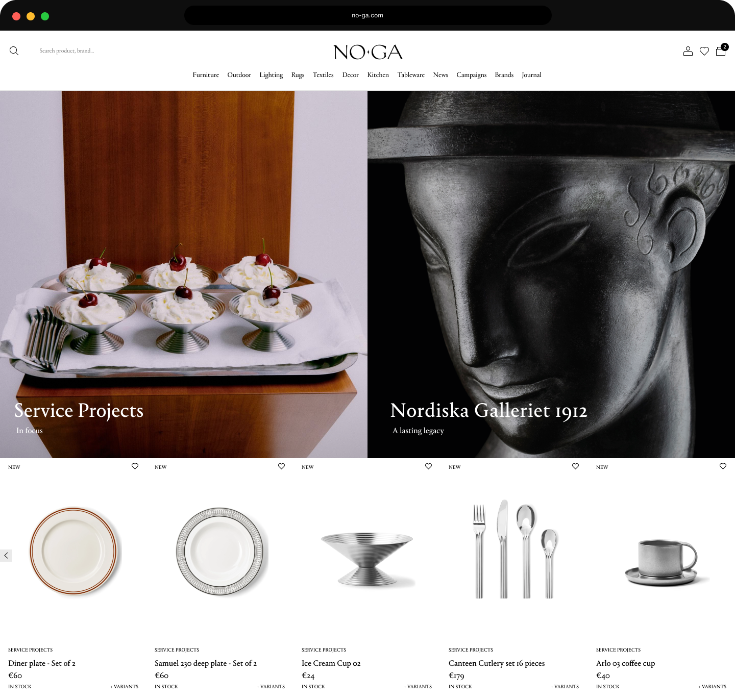Screen dimensions: 735x700
Task: Click the previous carousel arrow
Action: point(6,555)
